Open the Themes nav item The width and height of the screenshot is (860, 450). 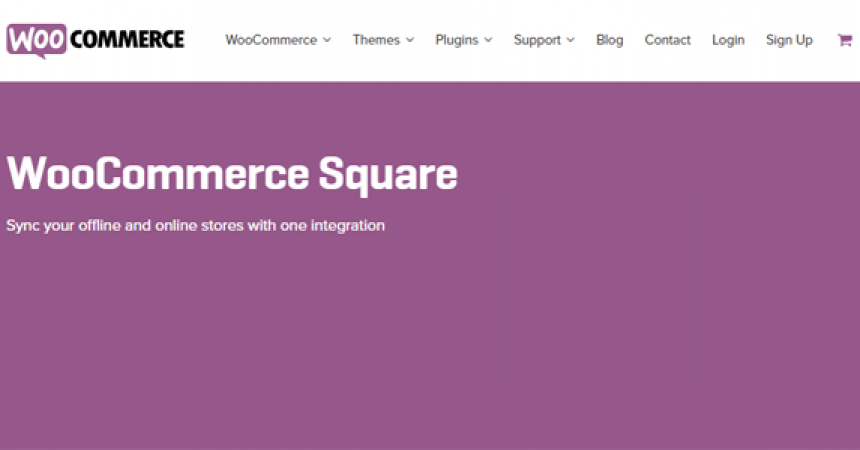coord(376,40)
